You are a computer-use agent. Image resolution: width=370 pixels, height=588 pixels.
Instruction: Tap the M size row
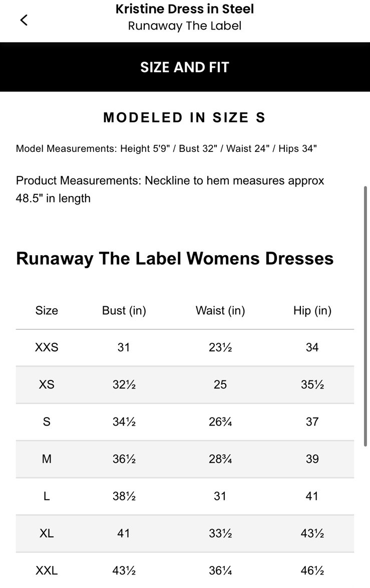coord(46,459)
